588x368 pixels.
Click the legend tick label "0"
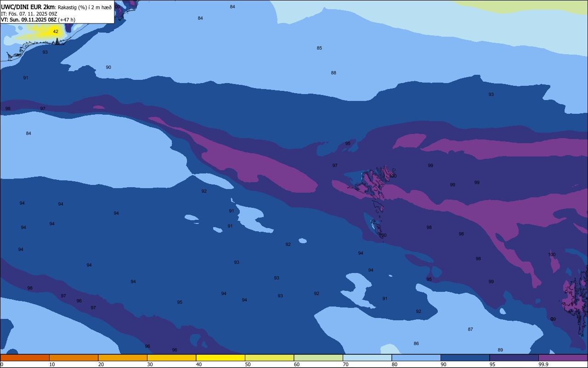[x=2, y=364]
